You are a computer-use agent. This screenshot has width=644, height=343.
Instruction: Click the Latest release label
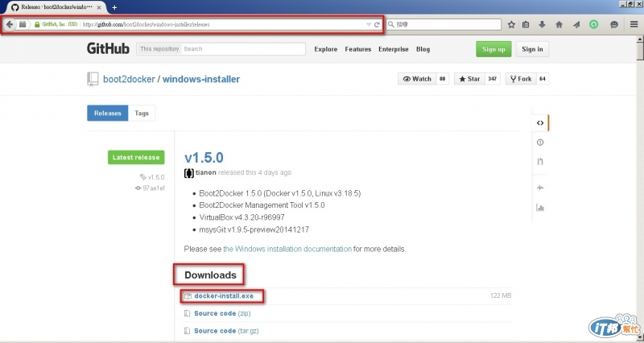pos(136,157)
